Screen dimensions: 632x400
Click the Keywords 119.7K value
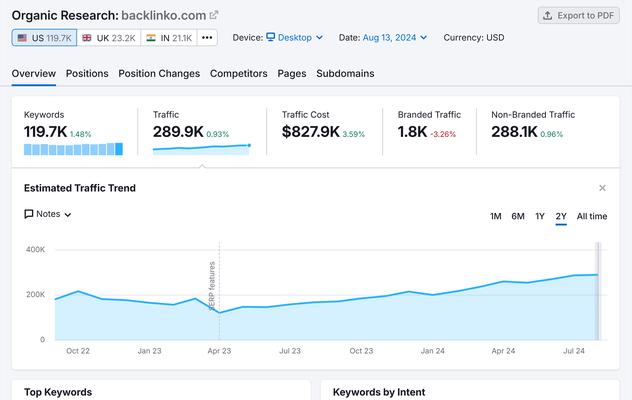(45, 132)
